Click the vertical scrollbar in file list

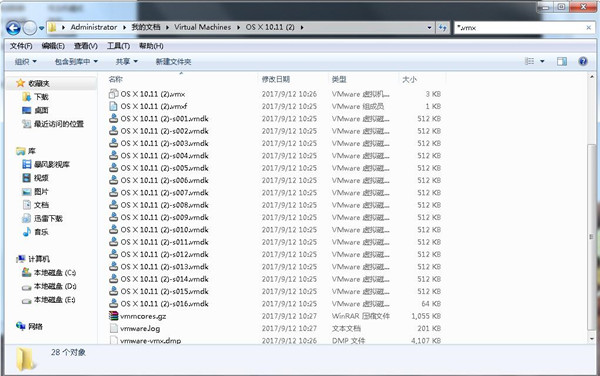(592, 236)
